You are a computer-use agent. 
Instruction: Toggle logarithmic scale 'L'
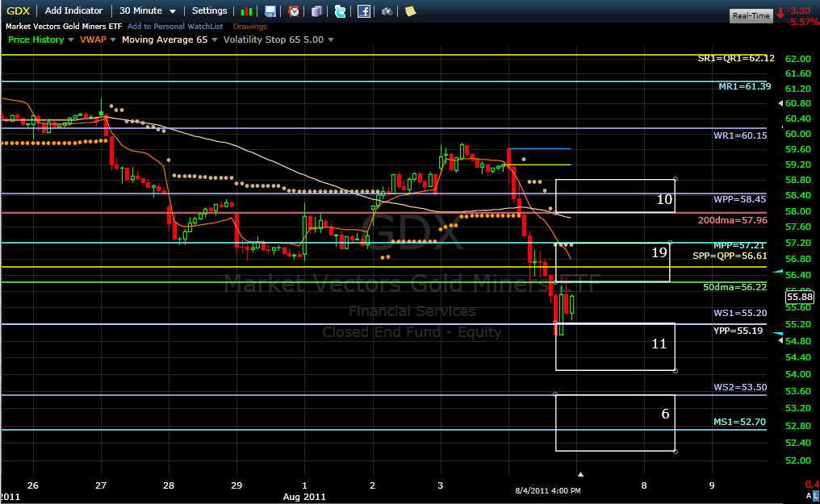tap(816, 496)
